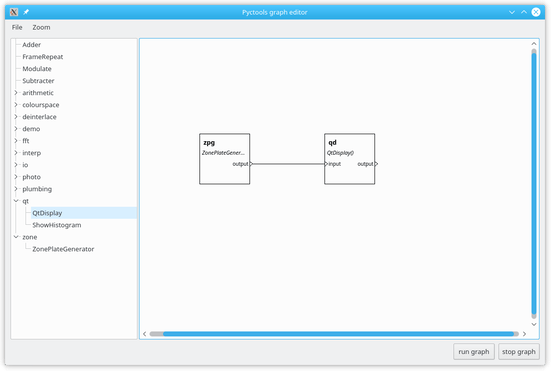Click the zpg output connector arrow
Viewport: 551px width, 371px height.
coord(251,164)
